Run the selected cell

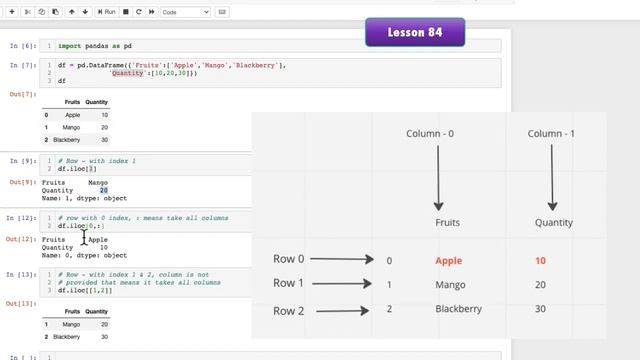click(107, 12)
